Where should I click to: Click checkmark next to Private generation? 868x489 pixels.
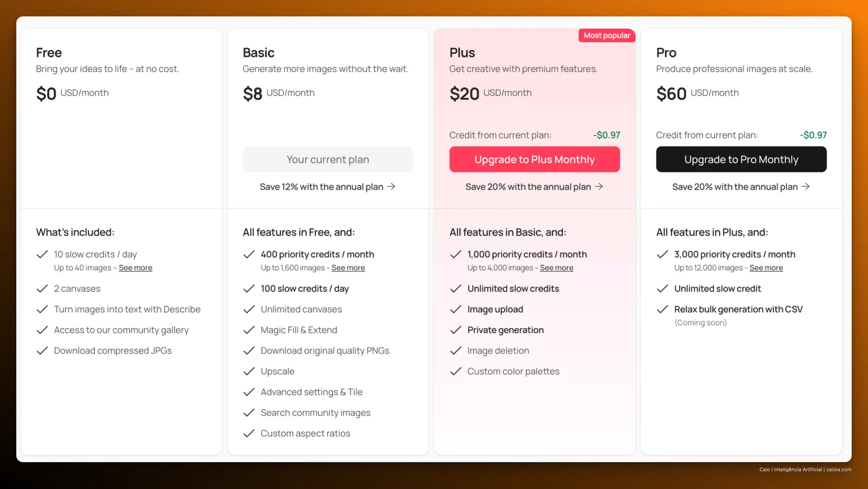pyautogui.click(x=456, y=330)
